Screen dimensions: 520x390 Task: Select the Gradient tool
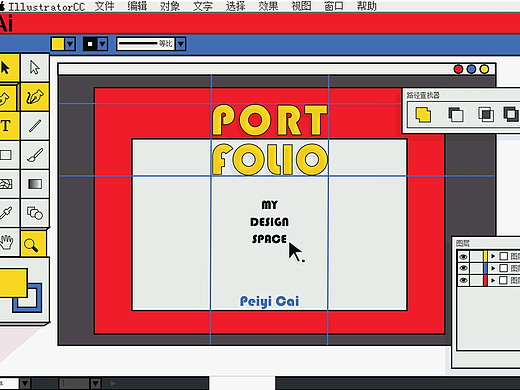click(35, 184)
